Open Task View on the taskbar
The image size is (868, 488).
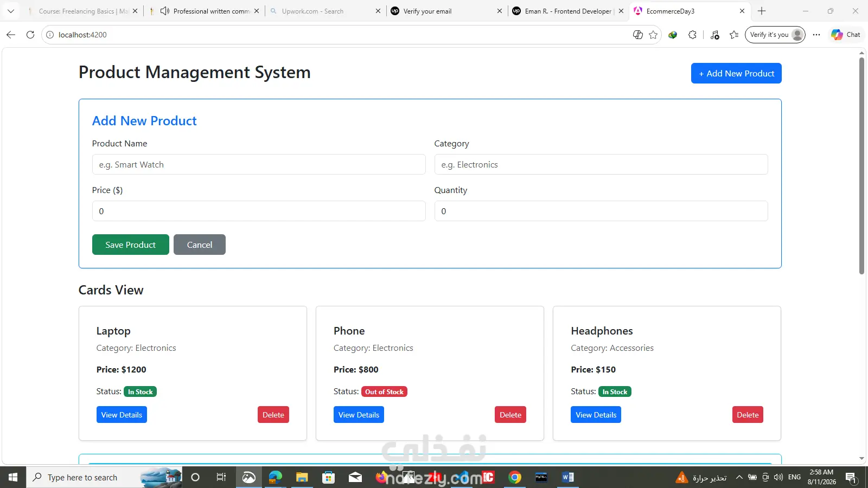click(221, 477)
